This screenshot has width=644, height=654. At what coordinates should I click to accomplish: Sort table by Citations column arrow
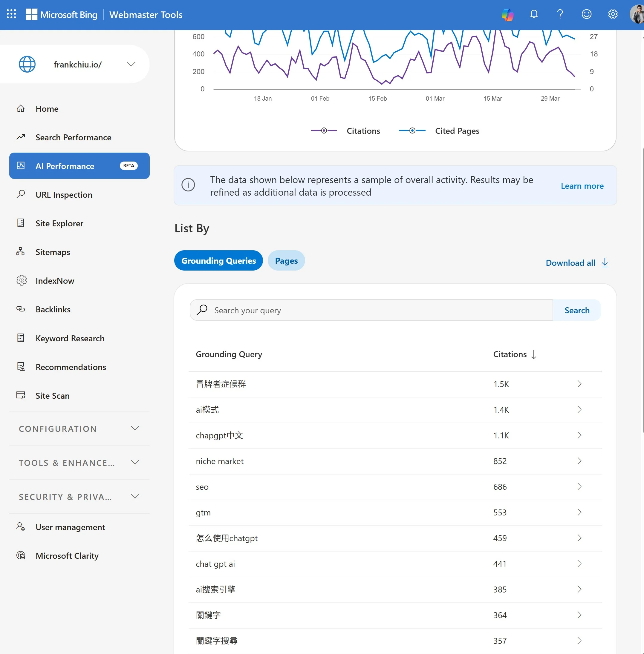pos(534,354)
